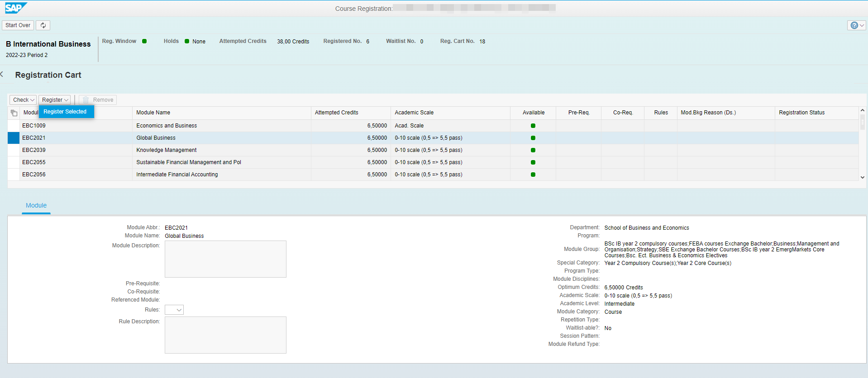This screenshot has height=378, width=868.
Task: Click the Rules column header
Action: (x=661, y=113)
